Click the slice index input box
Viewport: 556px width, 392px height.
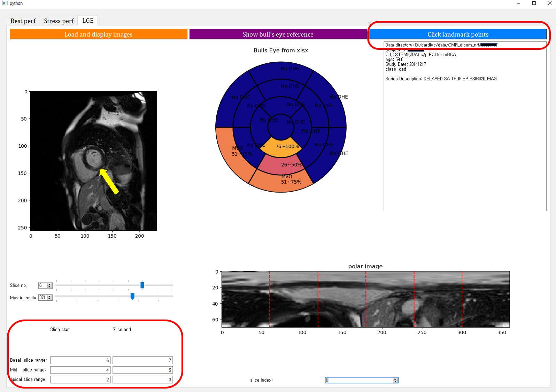(x=359, y=380)
